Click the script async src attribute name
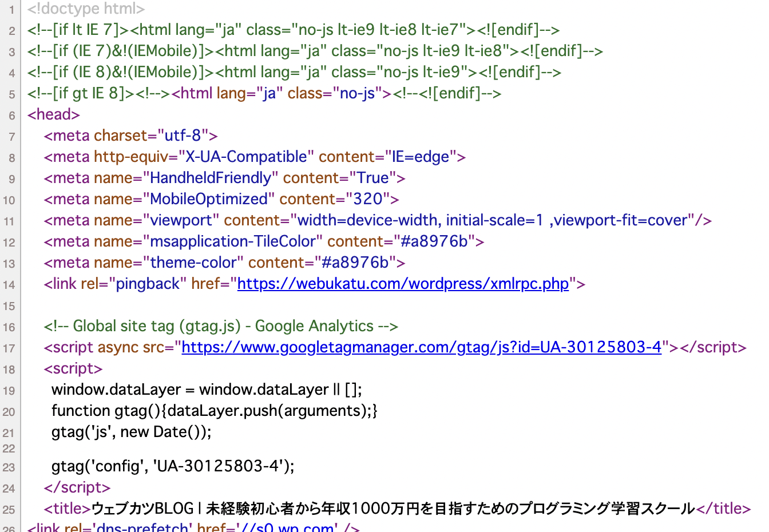 [153, 347]
